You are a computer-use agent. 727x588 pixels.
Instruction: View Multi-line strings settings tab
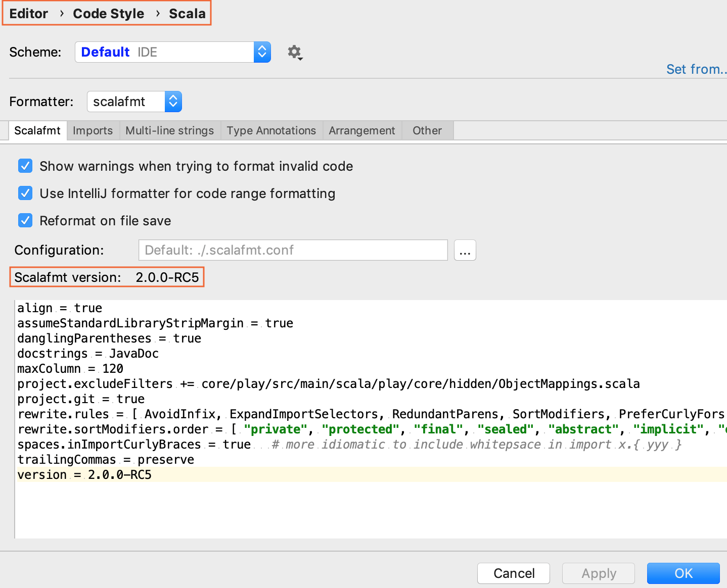click(x=169, y=130)
